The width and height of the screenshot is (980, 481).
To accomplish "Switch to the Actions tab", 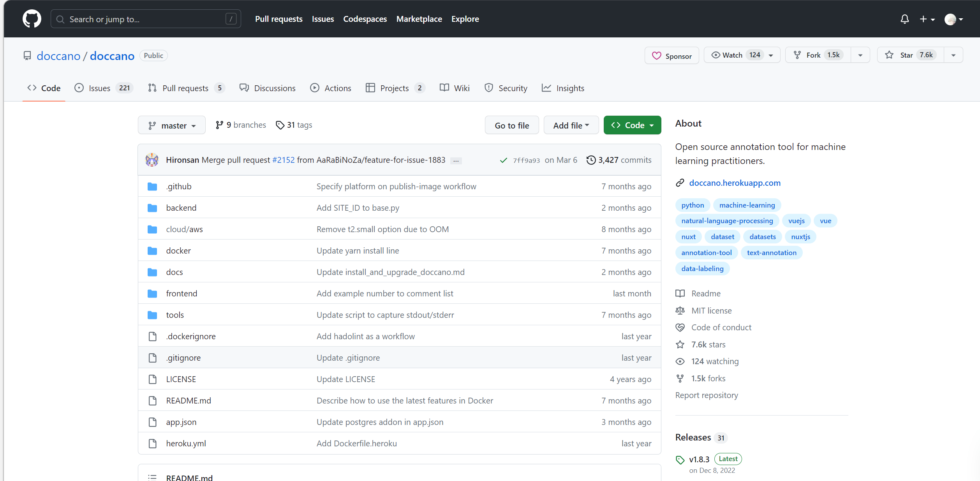I will coord(331,88).
